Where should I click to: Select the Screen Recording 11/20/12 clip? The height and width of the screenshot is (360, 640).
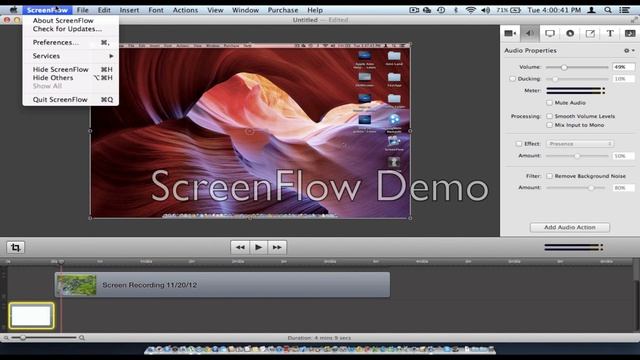click(222, 285)
